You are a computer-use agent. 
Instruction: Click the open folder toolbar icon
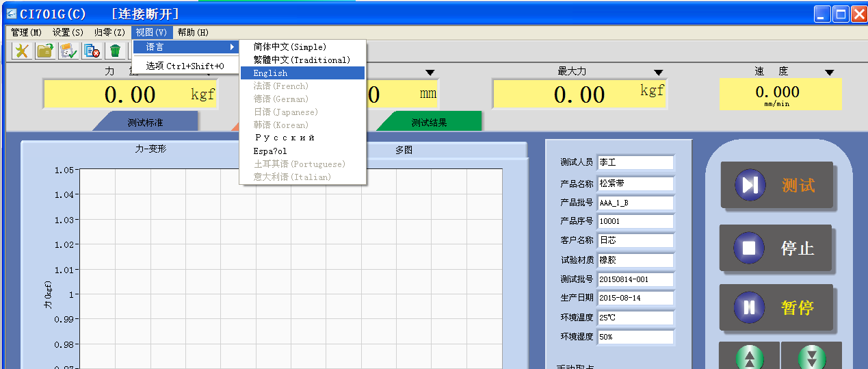[45, 51]
